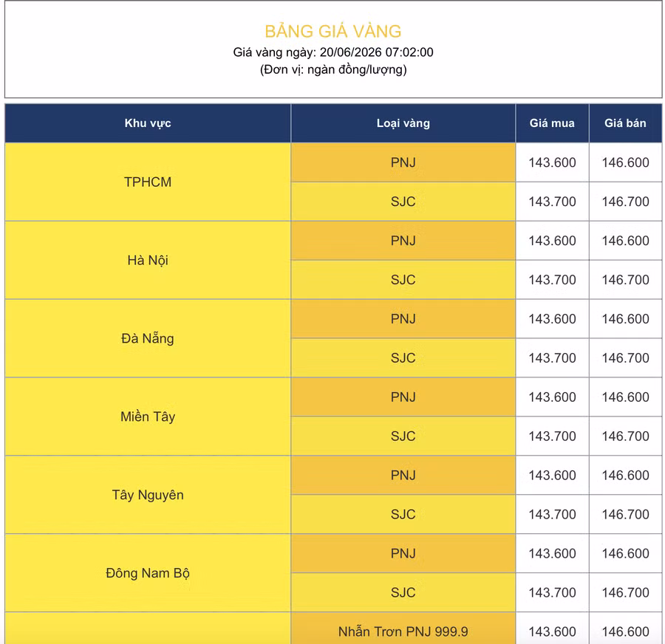This screenshot has width=665, height=644.
Task: Select the Đà Nẵng region cell
Action: point(148,338)
